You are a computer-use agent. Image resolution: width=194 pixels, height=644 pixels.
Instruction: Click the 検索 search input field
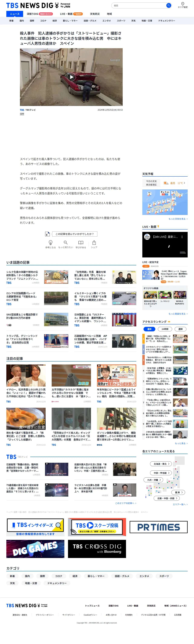[139, 5]
